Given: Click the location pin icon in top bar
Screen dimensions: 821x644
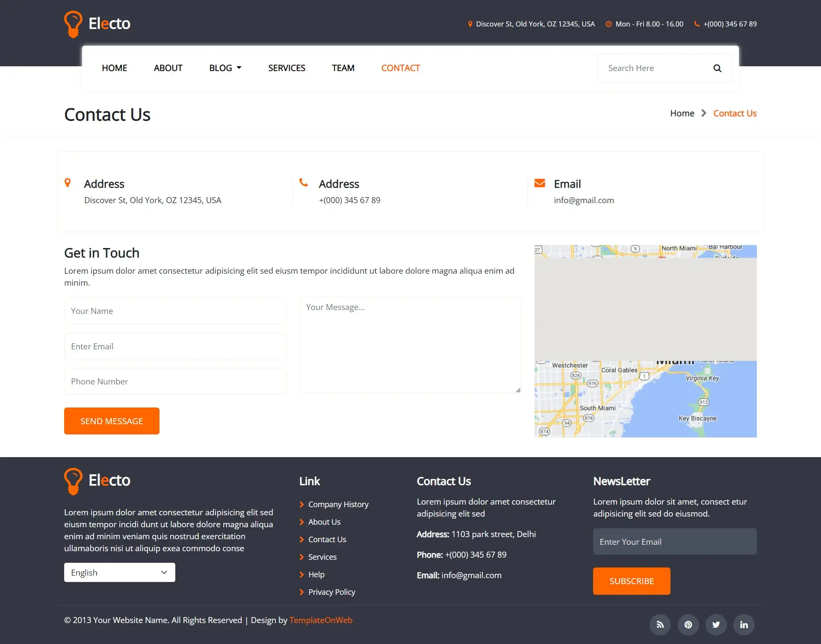Looking at the screenshot, I should [470, 24].
